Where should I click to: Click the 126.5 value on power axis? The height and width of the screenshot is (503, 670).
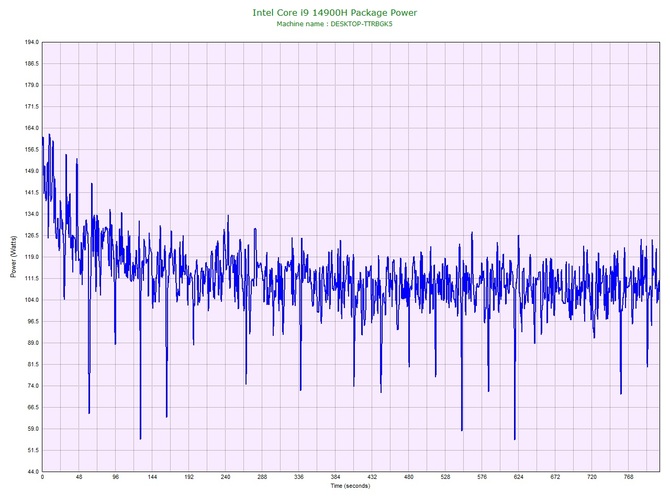[x=32, y=235]
